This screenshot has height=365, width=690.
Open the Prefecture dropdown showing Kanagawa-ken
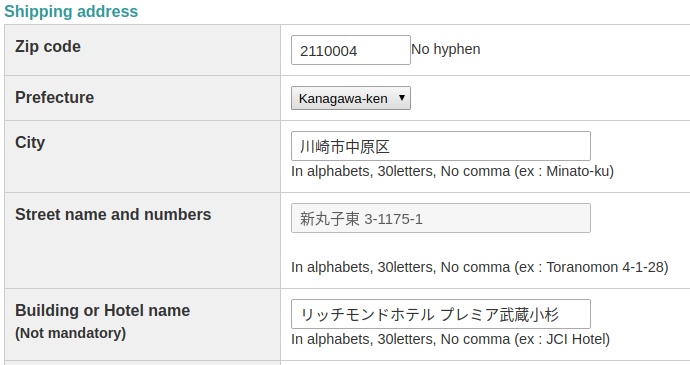tap(351, 98)
